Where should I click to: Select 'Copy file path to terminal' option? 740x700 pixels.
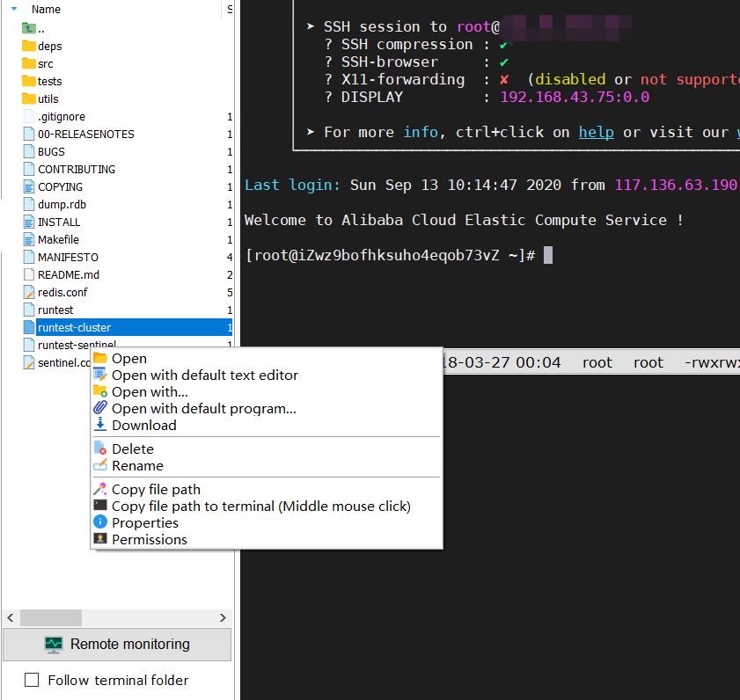click(x=260, y=507)
